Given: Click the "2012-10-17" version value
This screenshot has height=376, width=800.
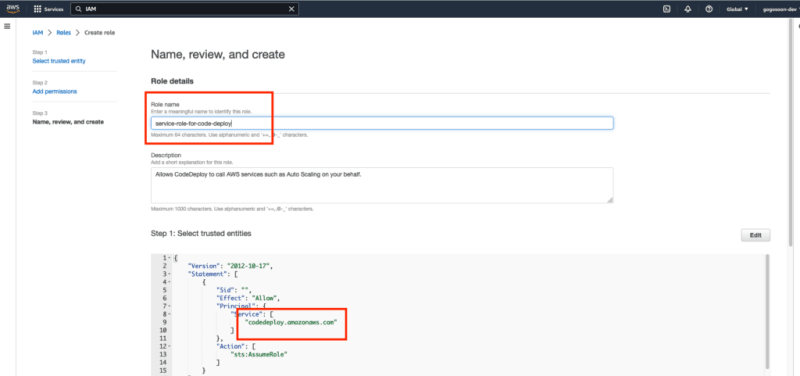Looking at the screenshot, I should pos(249,266).
